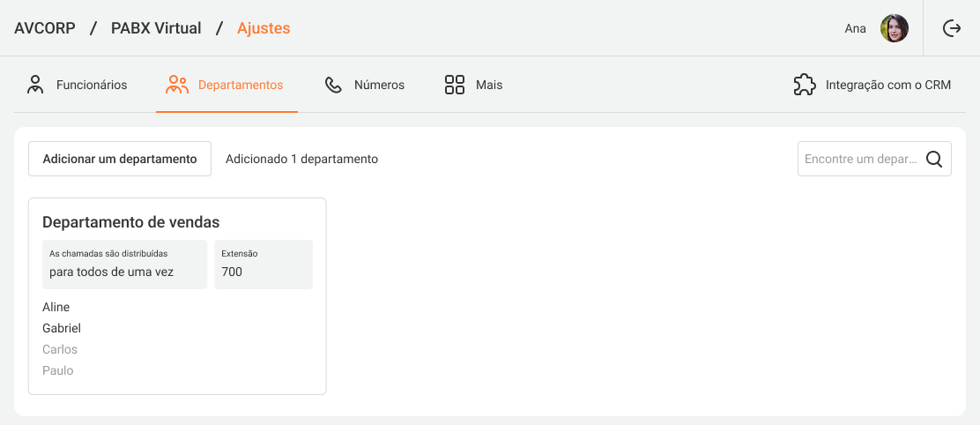Type in the Encontre um departamento field

(860, 160)
